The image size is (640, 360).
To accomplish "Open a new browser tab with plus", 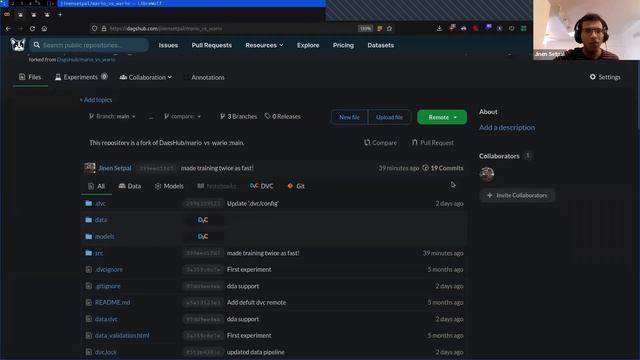I will tap(60, 15).
